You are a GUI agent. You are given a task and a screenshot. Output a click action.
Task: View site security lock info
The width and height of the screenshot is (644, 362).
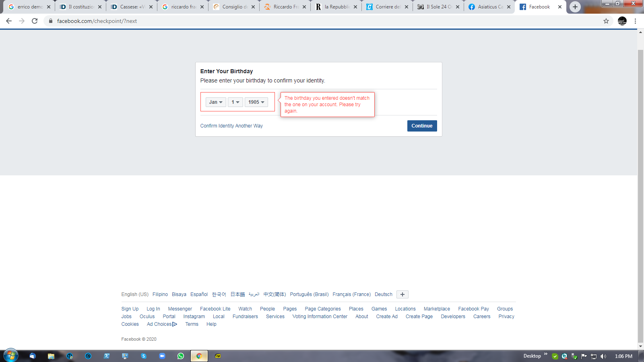pyautogui.click(x=51, y=21)
